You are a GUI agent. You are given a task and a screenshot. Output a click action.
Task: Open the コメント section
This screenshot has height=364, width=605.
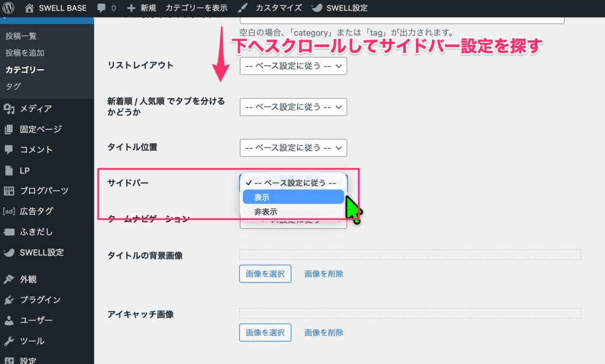[32, 149]
